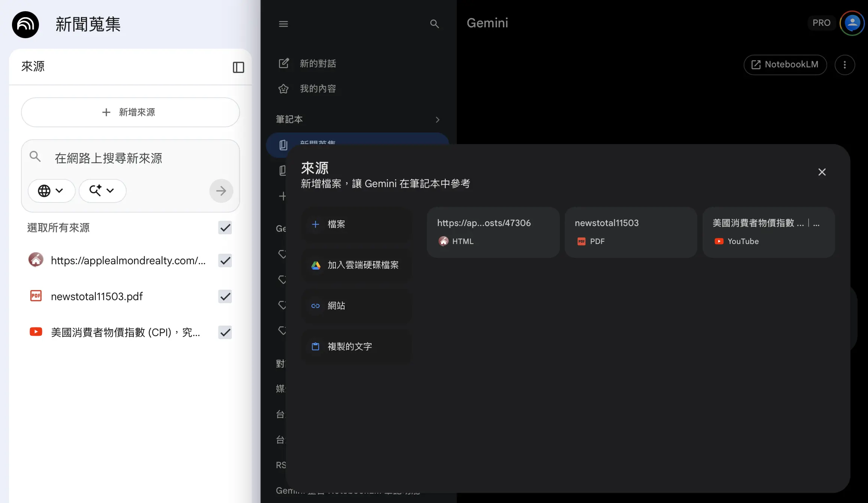This screenshot has width=868, height=503.
Task: Start a 新的對話 new chat
Action: pos(318,64)
